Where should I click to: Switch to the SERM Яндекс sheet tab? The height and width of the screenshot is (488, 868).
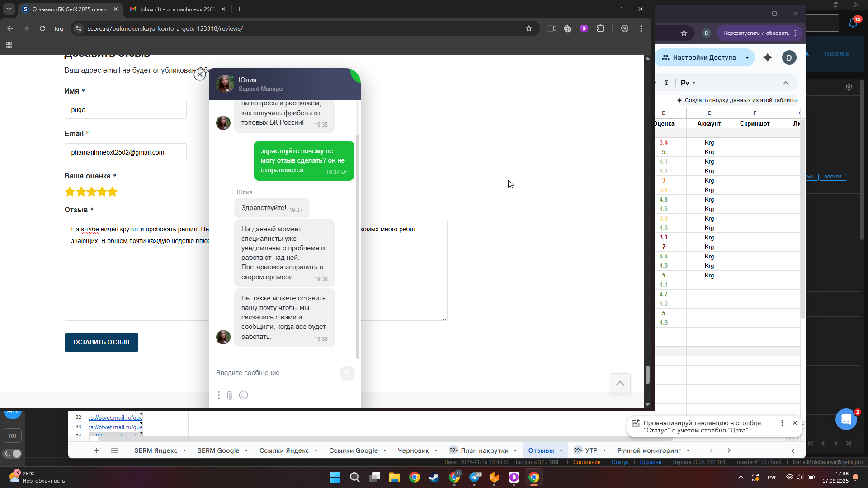[156, 450]
